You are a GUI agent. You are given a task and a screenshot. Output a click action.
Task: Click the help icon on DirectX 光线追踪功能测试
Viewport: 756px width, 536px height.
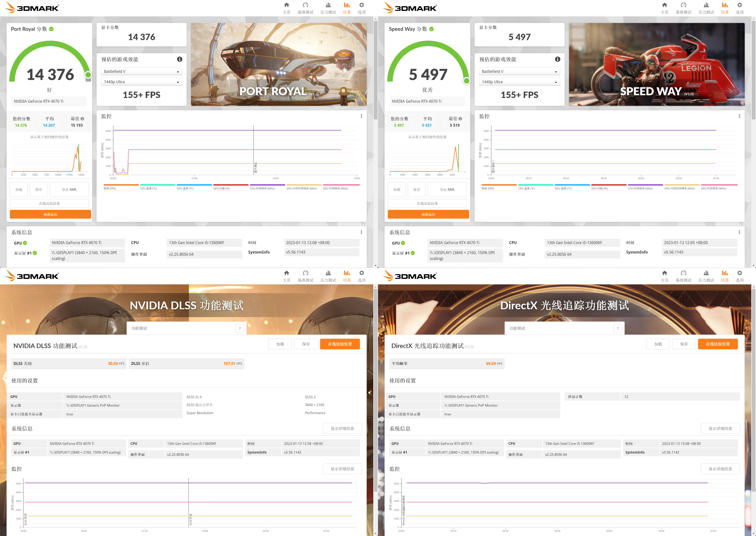click(617, 328)
